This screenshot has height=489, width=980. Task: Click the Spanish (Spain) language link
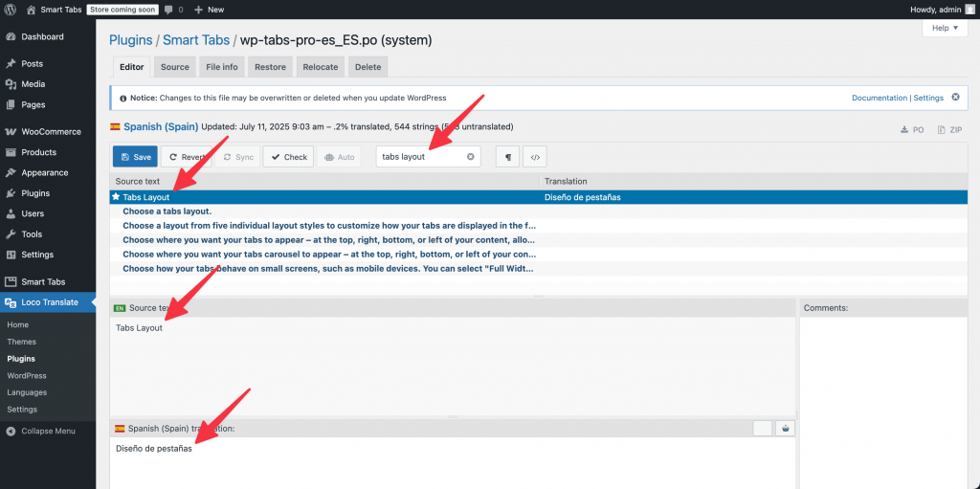(x=161, y=126)
